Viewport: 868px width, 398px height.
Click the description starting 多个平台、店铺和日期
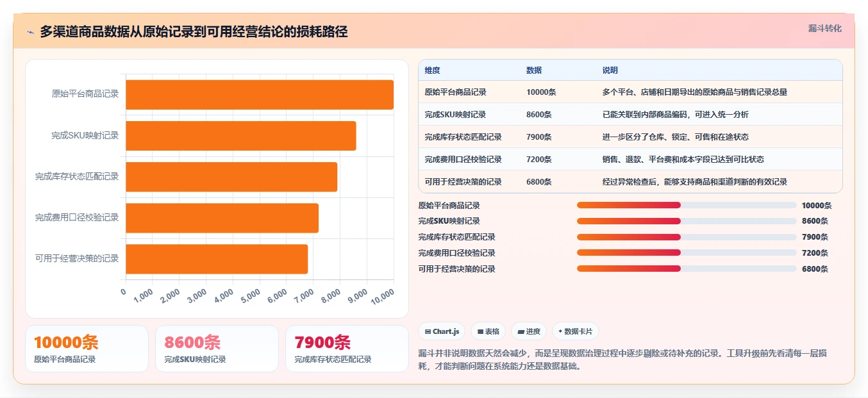point(695,92)
